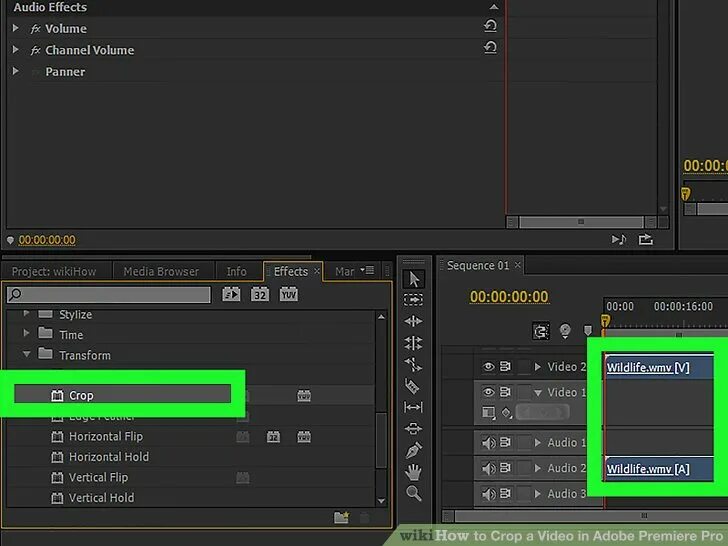This screenshot has width=728, height=546.
Task: Mute the Audio 3 track speaker
Action: click(x=488, y=494)
